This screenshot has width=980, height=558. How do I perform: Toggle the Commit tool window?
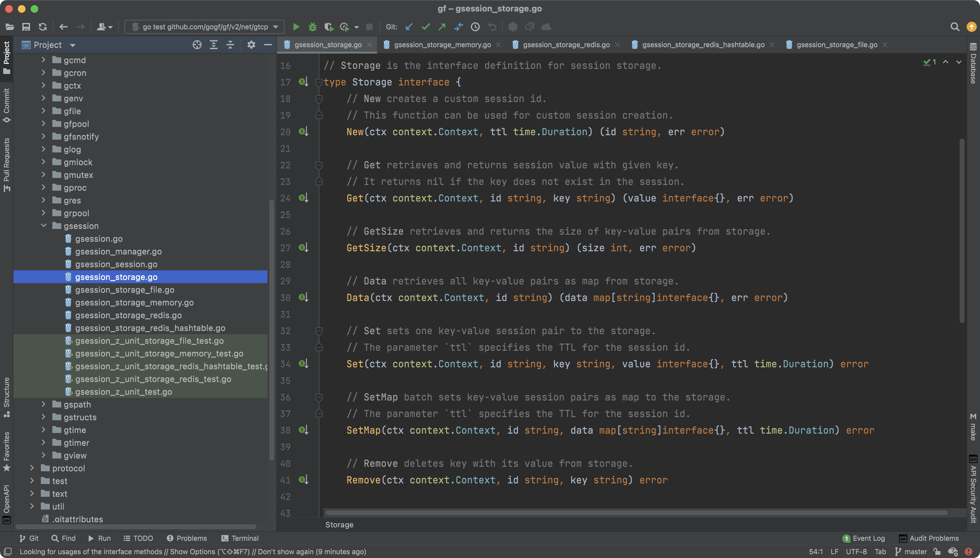pyautogui.click(x=6, y=105)
